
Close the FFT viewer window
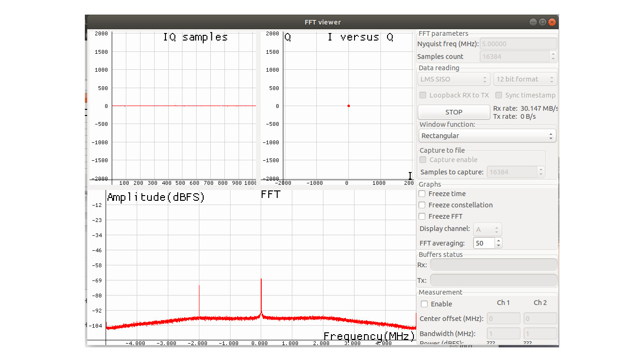[552, 22]
